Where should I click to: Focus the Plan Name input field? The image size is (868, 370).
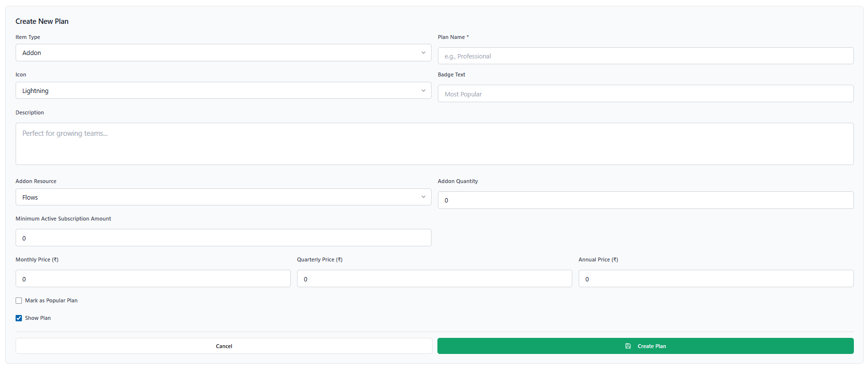tap(645, 56)
